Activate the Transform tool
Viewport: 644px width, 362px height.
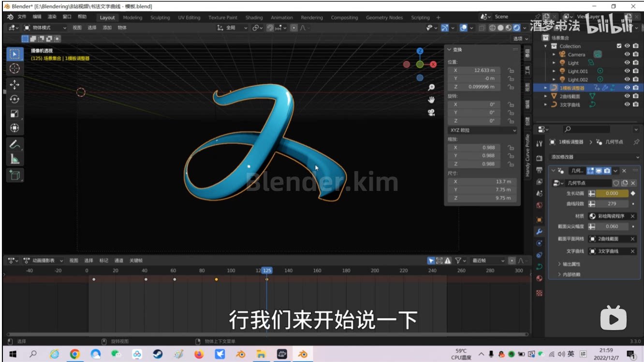point(15,128)
